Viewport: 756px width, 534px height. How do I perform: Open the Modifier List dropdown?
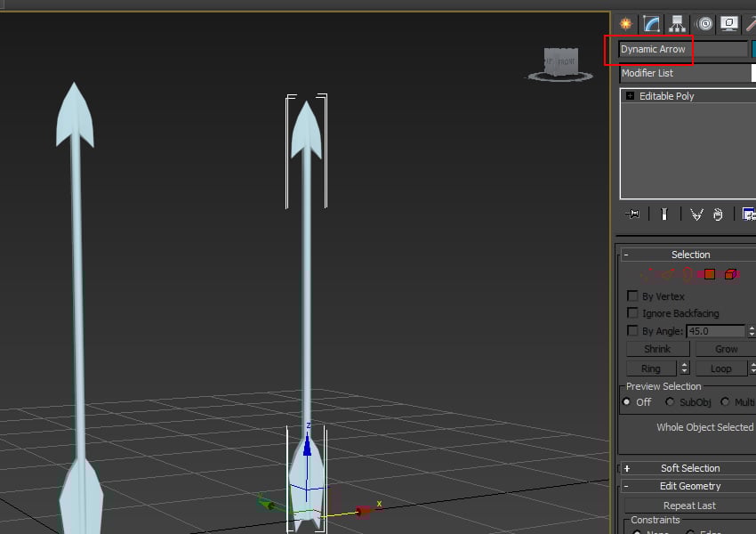tap(685, 73)
